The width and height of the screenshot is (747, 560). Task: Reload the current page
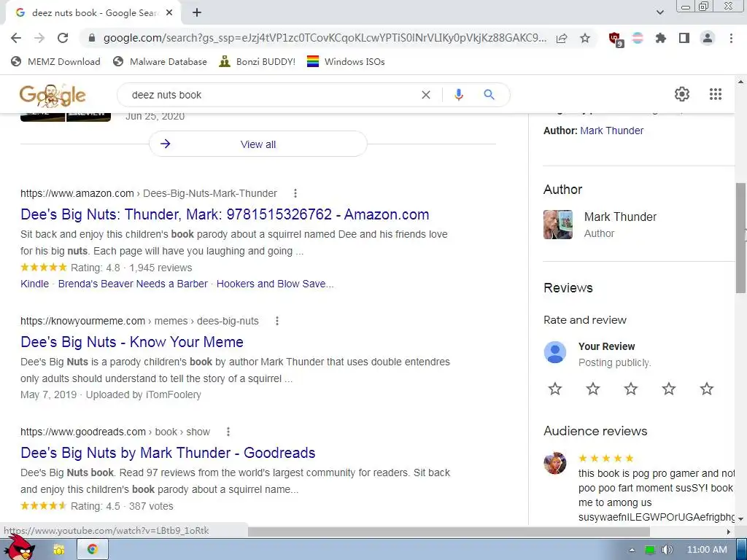[x=63, y=38]
